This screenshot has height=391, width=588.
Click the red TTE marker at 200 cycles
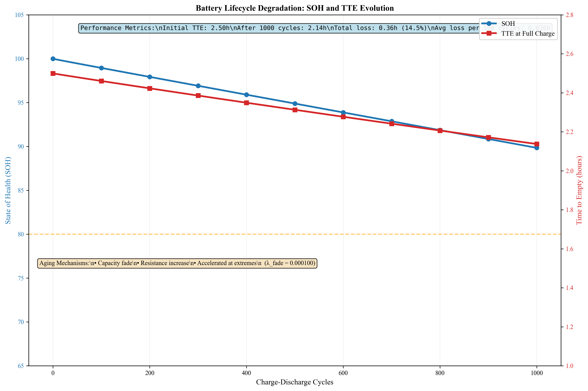[150, 89]
